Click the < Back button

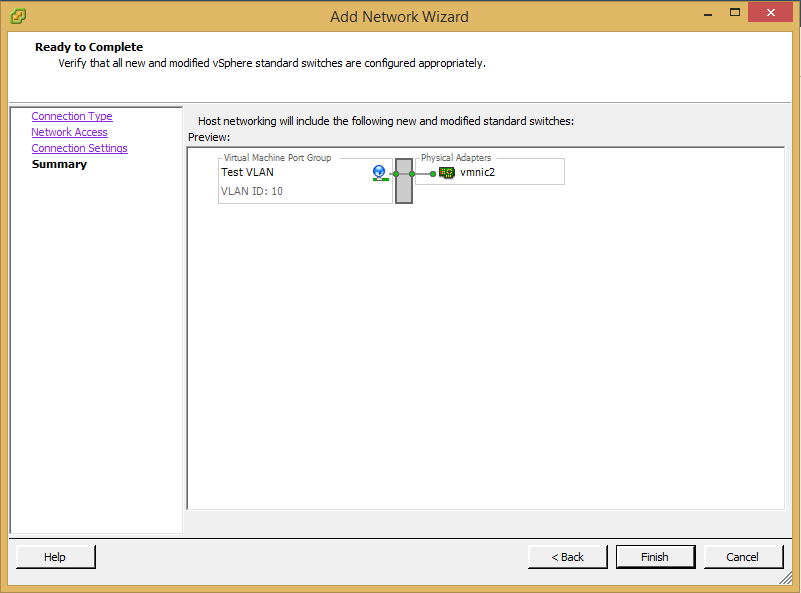[x=567, y=556]
